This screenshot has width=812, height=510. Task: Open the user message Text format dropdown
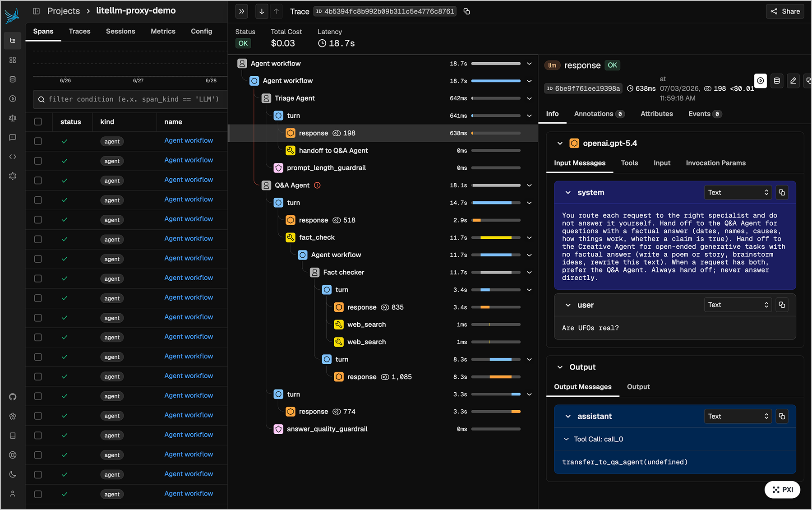coord(738,305)
